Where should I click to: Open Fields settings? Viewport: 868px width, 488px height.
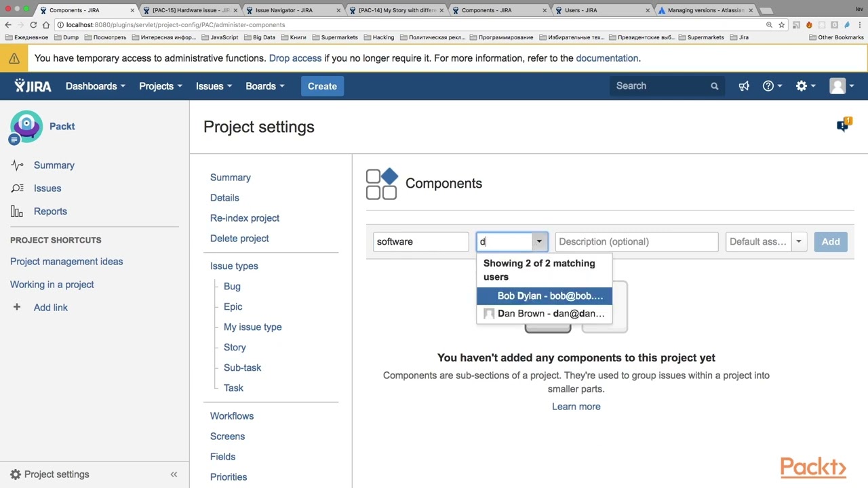222,457
